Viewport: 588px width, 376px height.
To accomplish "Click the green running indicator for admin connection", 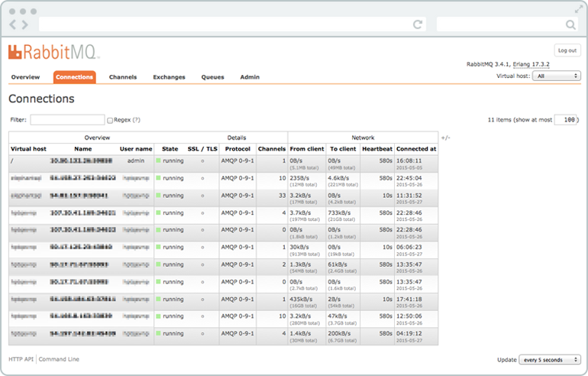I will coord(158,161).
